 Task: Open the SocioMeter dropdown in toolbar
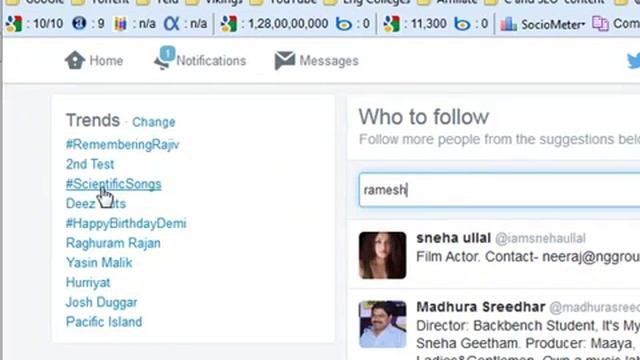(543, 24)
